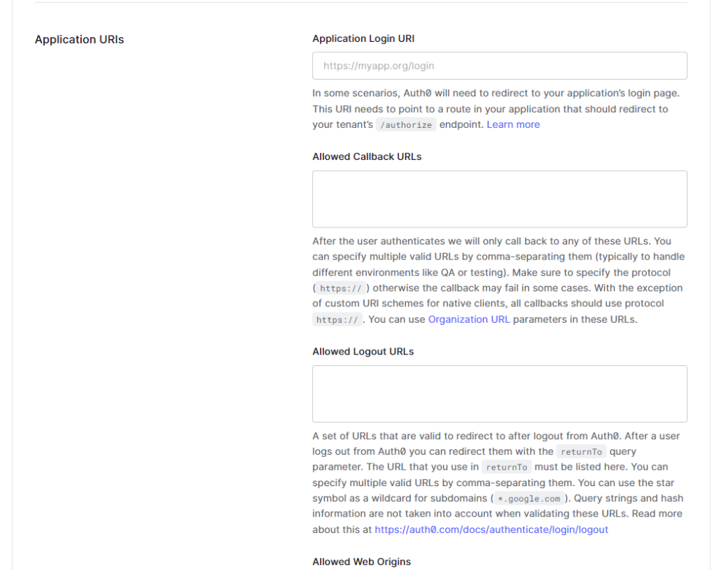Click the https:// code snippet inside parentheses
This screenshot has height=570, width=728.
click(x=341, y=289)
